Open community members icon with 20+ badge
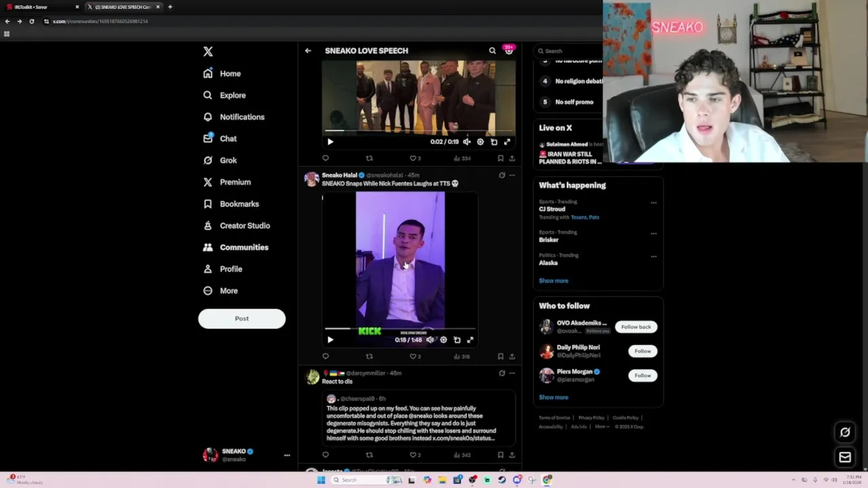The width and height of the screenshot is (868, 488). pos(509,50)
